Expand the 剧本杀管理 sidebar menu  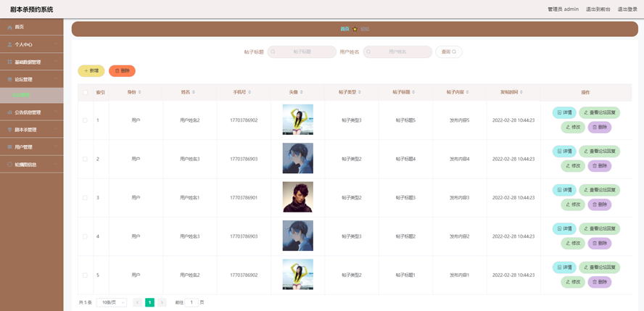point(31,130)
